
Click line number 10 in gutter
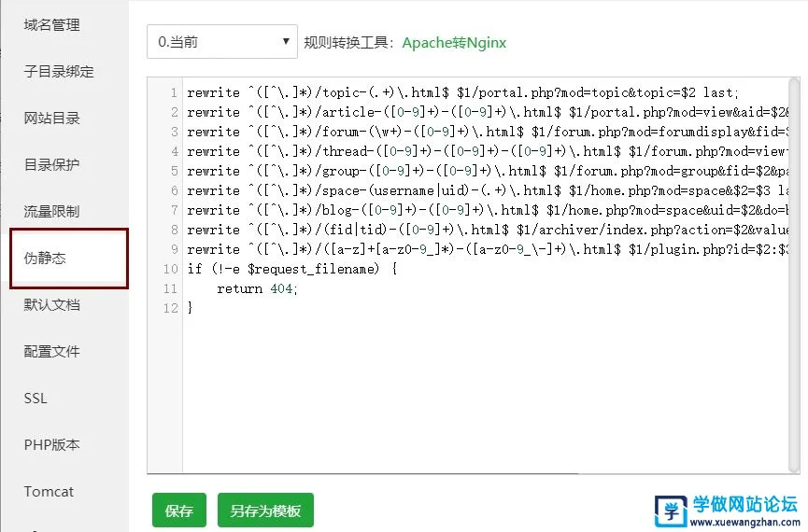tap(171, 269)
